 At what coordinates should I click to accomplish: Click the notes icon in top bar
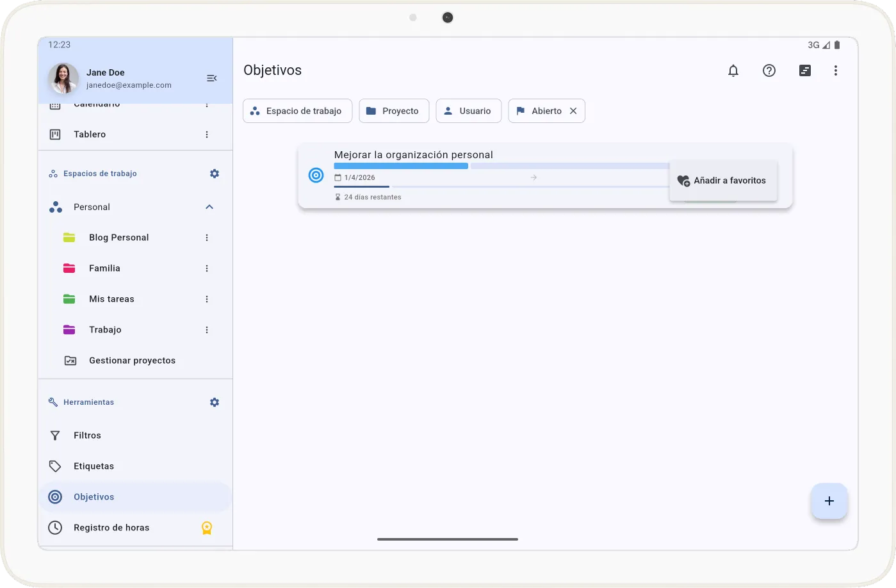[x=805, y=70]
